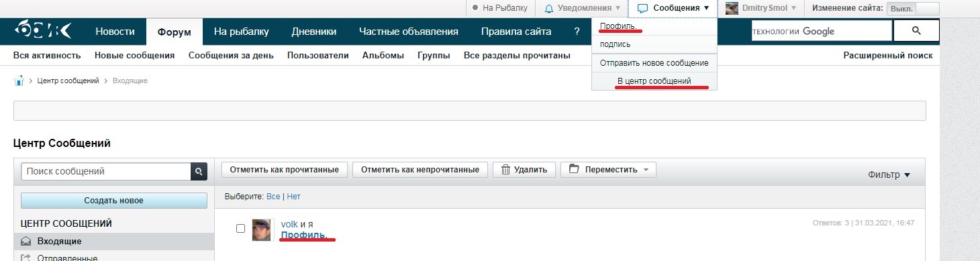
Task: Select В центр сообщений menu item
Action: click(x=654, y=81)
